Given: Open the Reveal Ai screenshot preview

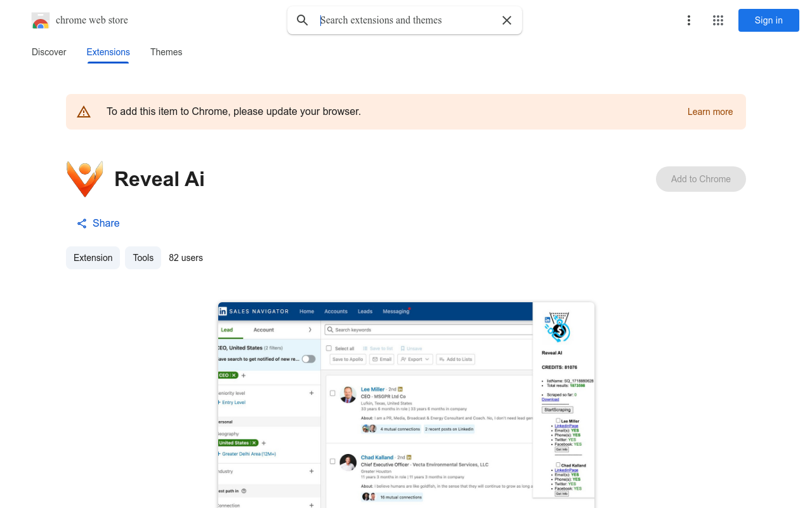Looking at the screenshot, I should click(x=406, y=405).
